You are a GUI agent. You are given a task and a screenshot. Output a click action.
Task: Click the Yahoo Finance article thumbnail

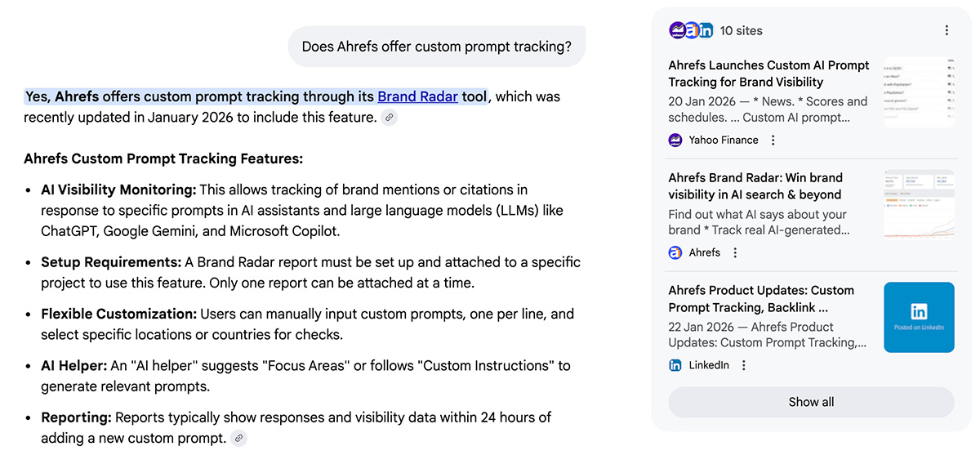[919, 91]
